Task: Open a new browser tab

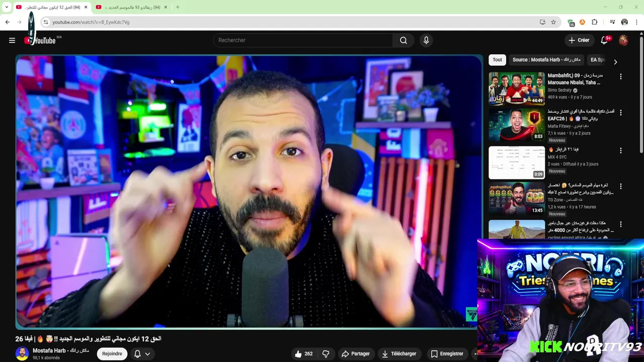Action: pyautogui.click(x=178, y=7)
